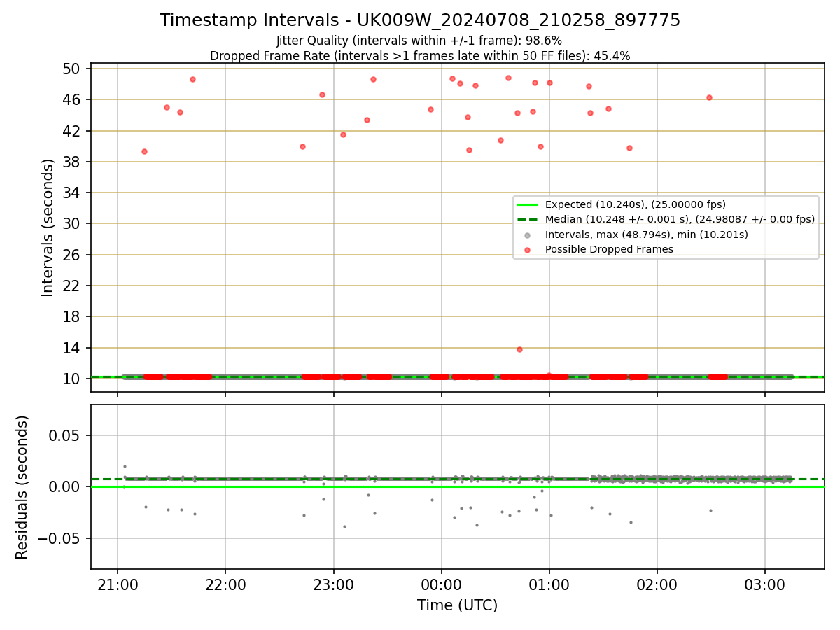840x630 pixels.
Task: Click the lone red dropped-frame point near 02:30 at 46 seconds
Action: (709, 97)
